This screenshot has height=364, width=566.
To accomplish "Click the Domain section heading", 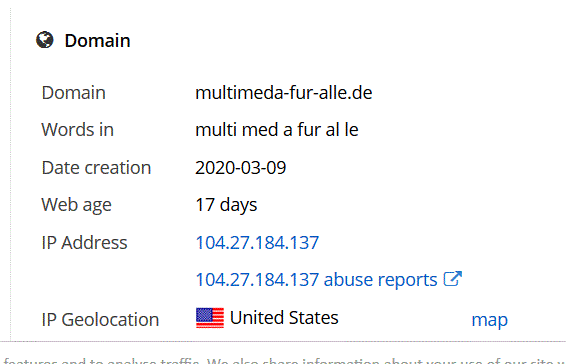I will [97, 40].
